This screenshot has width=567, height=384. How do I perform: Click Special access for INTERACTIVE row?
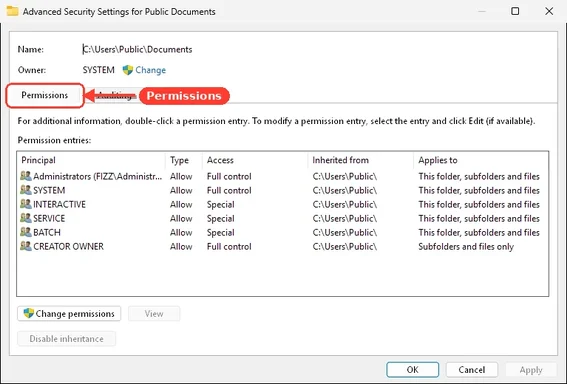(x=221, y=205)
